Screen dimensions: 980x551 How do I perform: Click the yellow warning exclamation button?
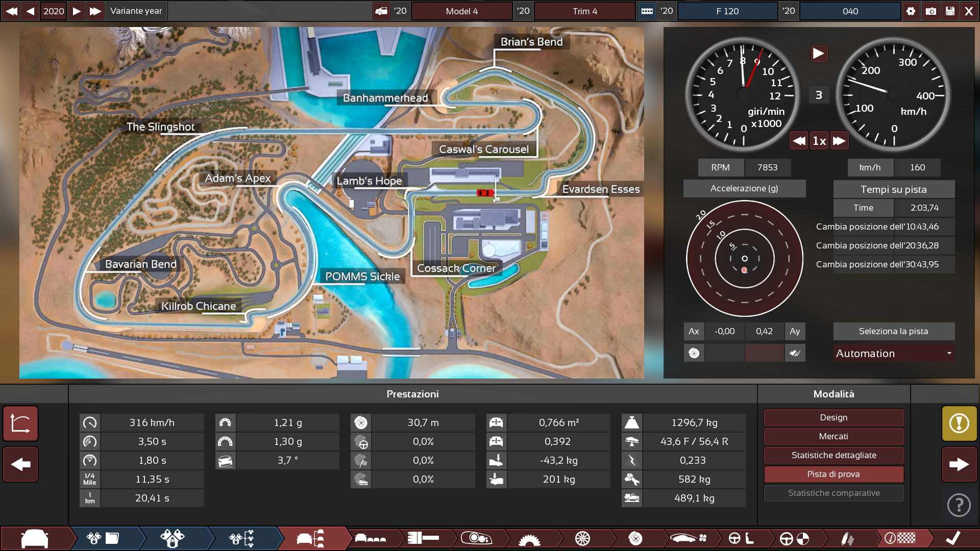(x=959, y=423)
